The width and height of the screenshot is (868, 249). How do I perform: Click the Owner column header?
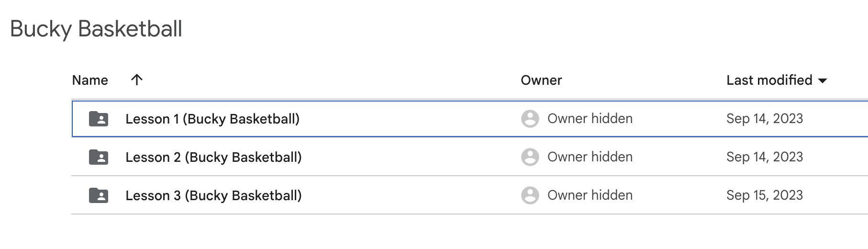pos(541,80)
